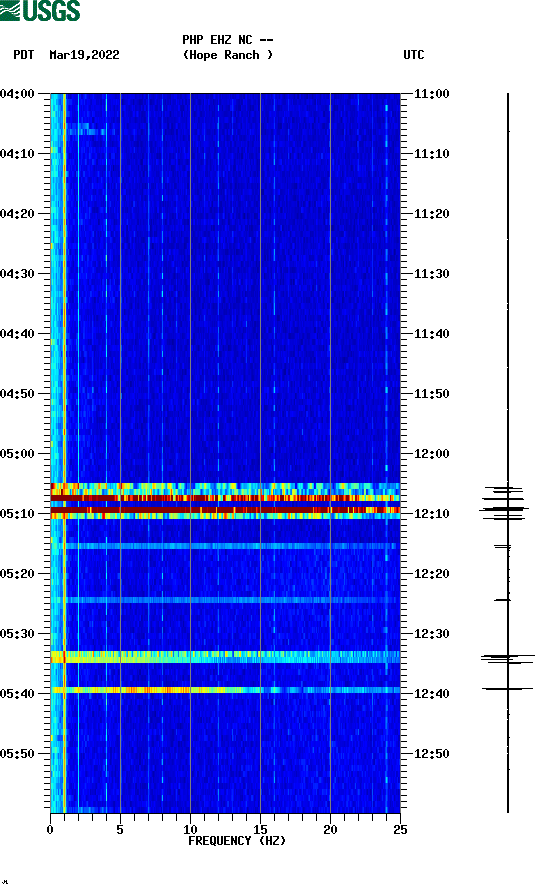The height and width of the screenshot is (893, 552).
Task: Click the USGS logo
Action: tap(40, 10)
